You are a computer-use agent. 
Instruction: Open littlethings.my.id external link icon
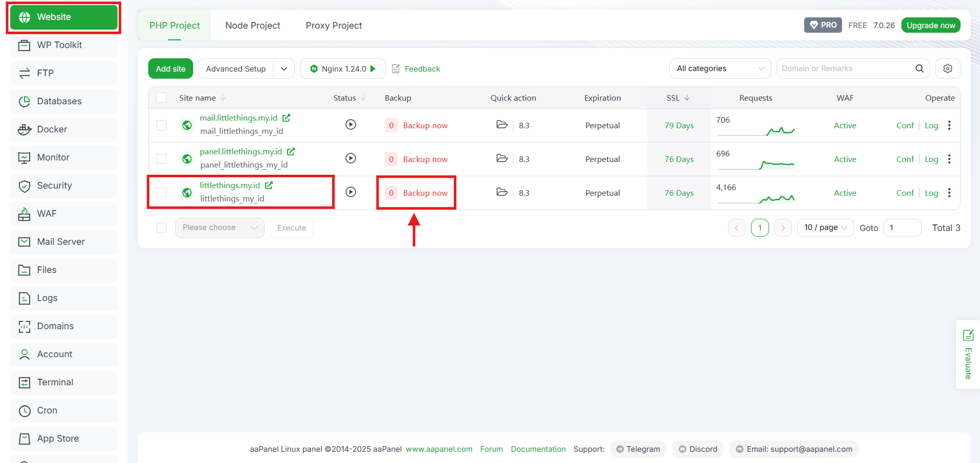269,186
